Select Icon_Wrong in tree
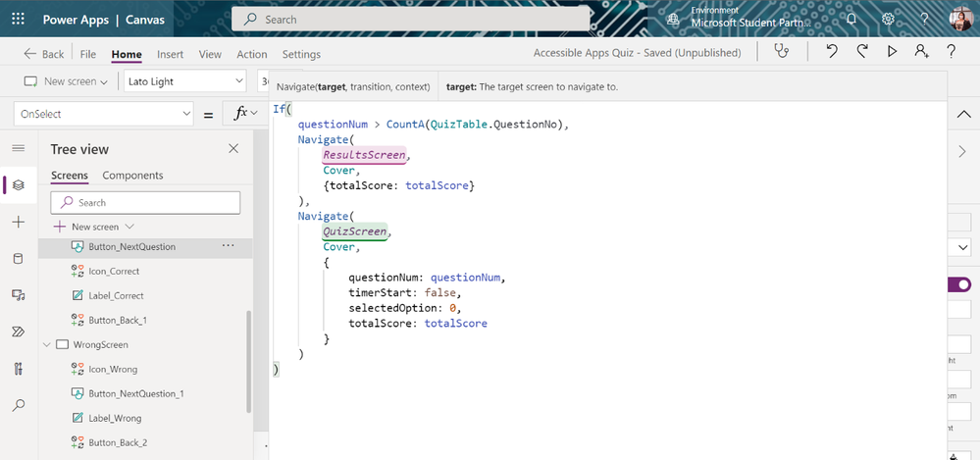This screenshot has width=980, height=460. [113, 369]
